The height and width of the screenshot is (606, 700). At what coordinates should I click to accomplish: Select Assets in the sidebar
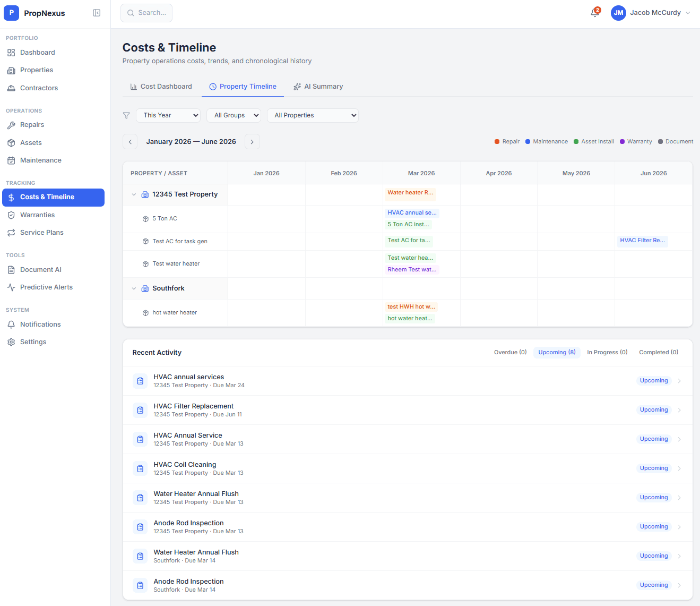[x=30, y=142]
